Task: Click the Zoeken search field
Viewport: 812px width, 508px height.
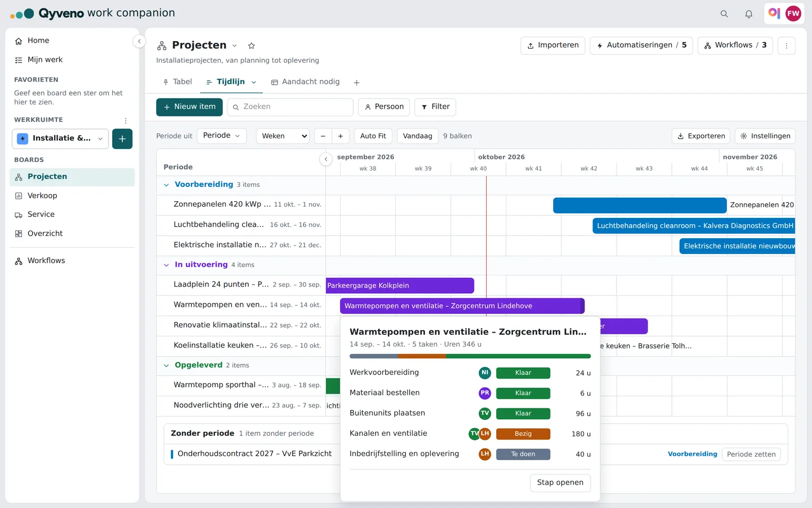Action: pyautogui.click(x=290, y=107)
